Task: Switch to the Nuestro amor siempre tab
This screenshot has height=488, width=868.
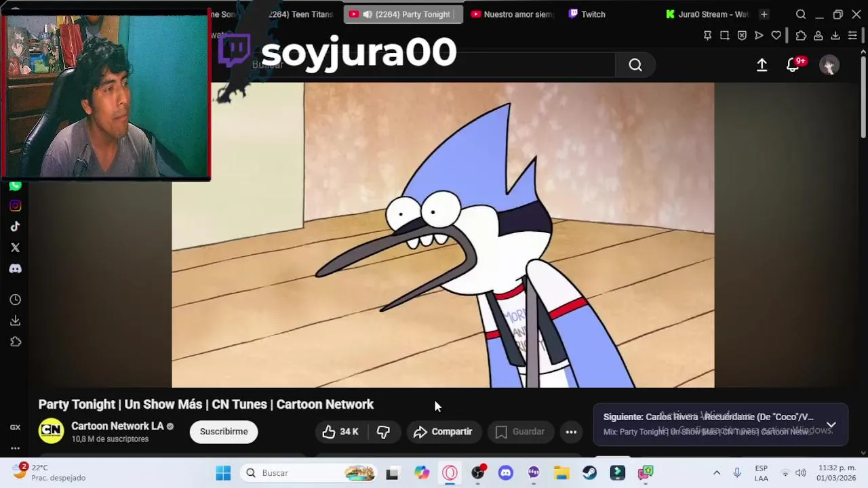Action: point(512,14)
